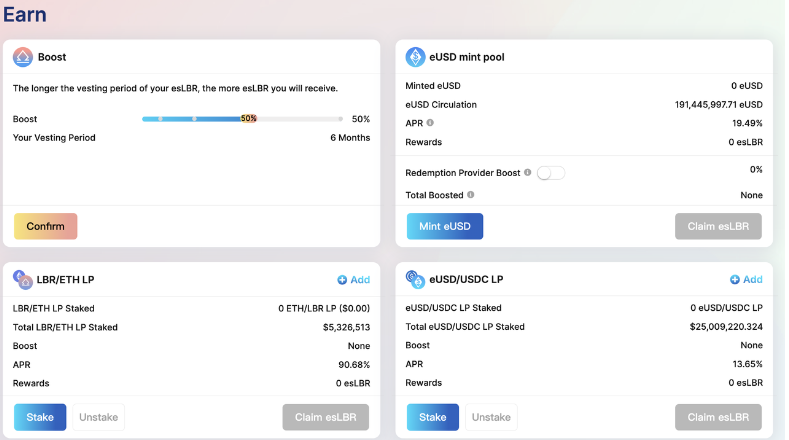The width and height of the screenshot is (789, 440).
Task: Click the Redemption Provider Boost 0% value
Action: tap(756, 169)
